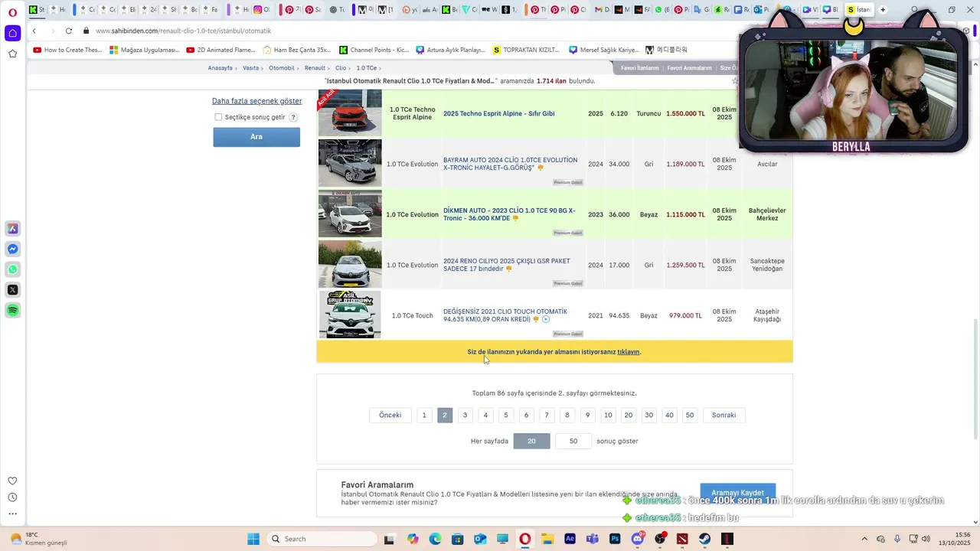Open After Effects from the taskbar
Screen dimensions: 980x551
tap(570, 539)
